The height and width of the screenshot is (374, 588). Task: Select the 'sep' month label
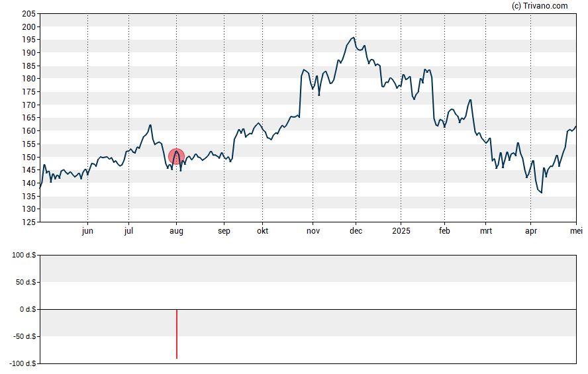pos(224,231)
